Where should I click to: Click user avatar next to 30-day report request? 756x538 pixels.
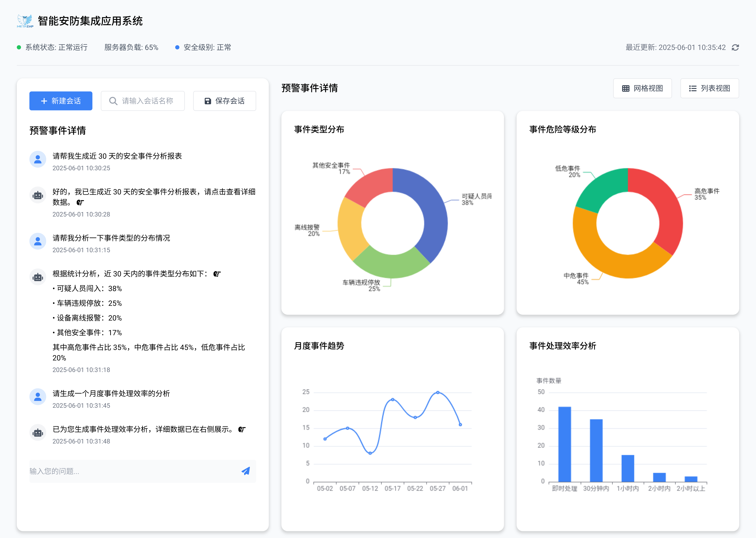[x=38, y=159]
